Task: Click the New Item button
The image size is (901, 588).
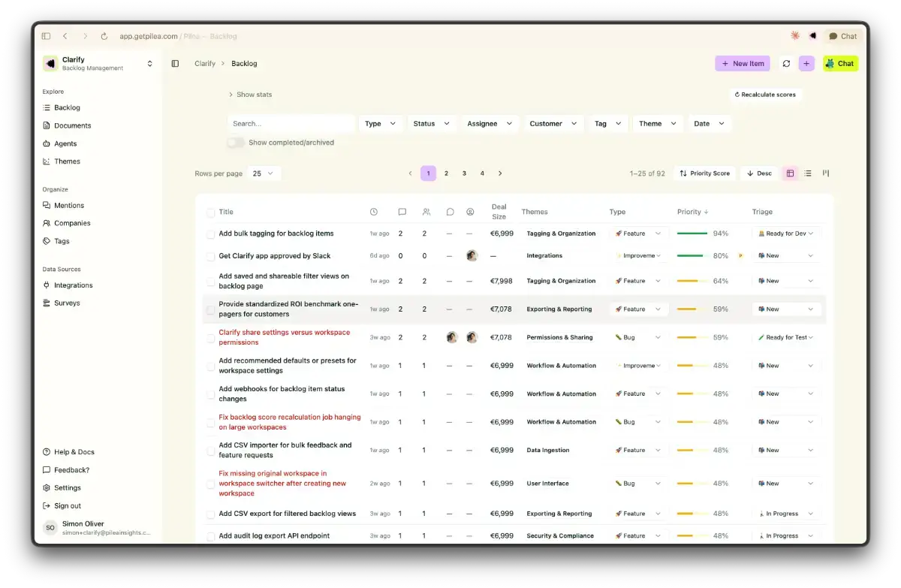Action: coord(743,64)
